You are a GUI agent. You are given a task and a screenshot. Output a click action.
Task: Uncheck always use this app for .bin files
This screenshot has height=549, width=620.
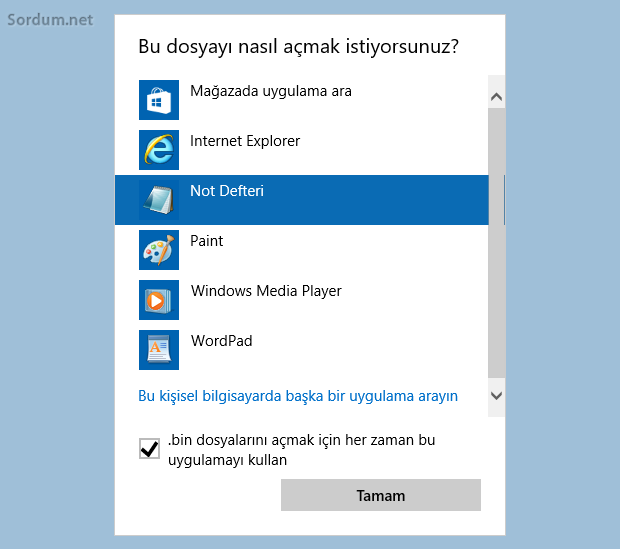click(149, 449)
